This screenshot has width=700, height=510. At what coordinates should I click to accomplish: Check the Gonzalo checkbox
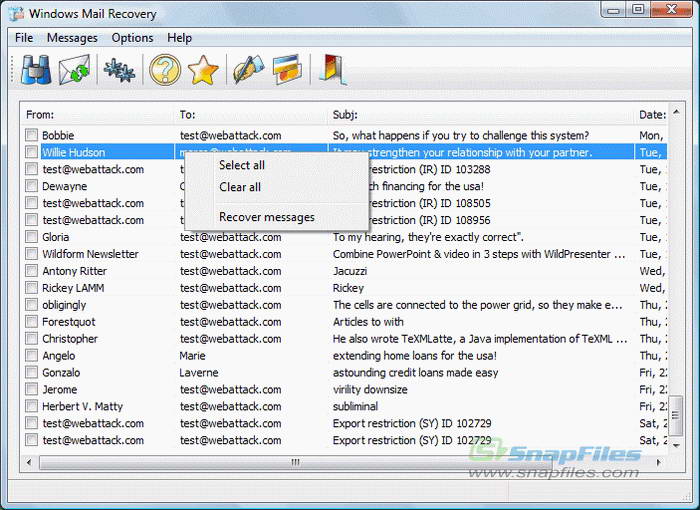31,372
